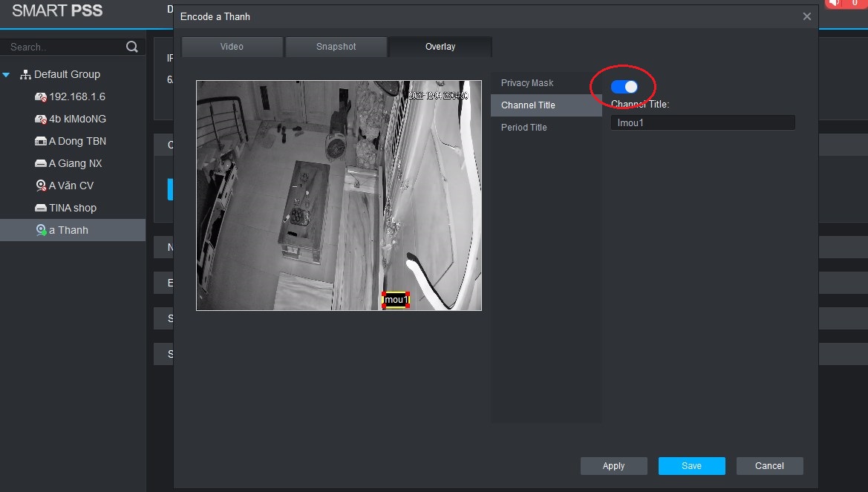
Task: Click the 192.168.1.6 offline device icon
Action: click(41, 97)
